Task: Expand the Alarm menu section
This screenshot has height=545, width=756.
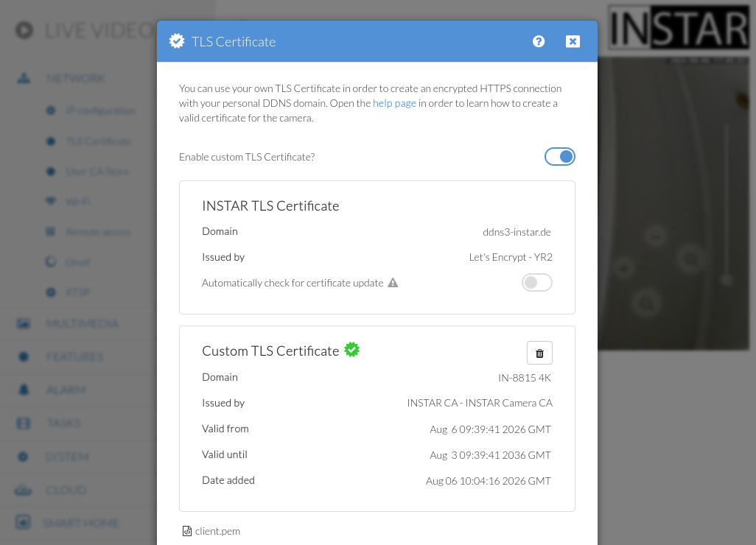Action: [x=66, y=390]
